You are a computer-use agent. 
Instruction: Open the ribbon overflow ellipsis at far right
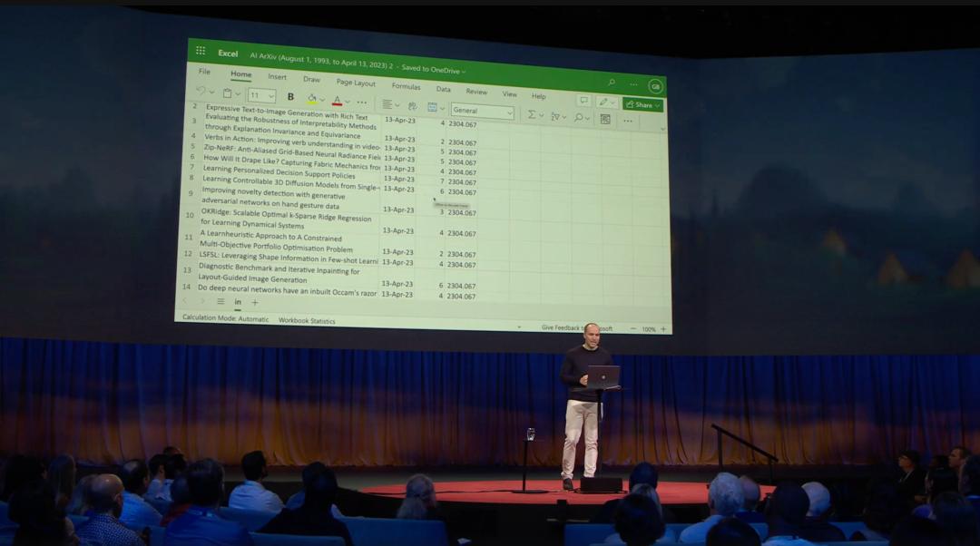pos(628,121)
